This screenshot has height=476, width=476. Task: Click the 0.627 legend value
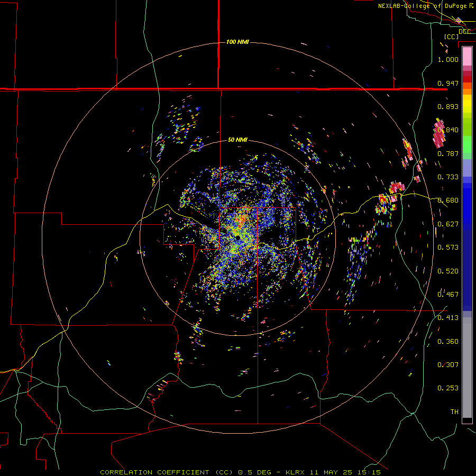point(448,224)
